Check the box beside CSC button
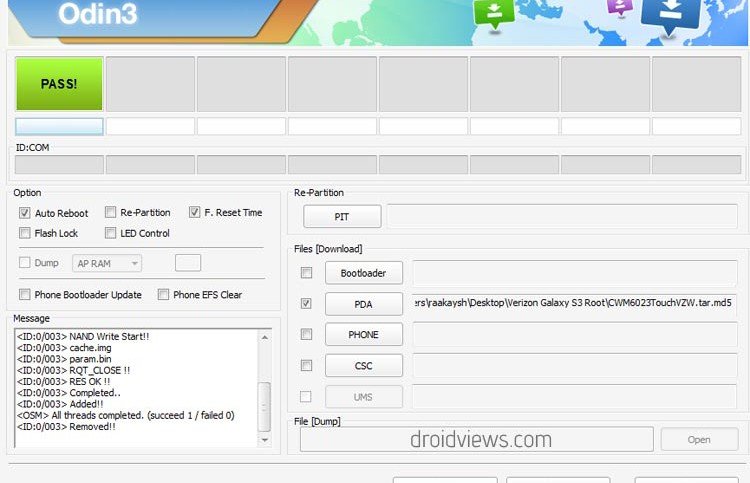The width and height of the screenshot is (750, 483). pos(306,365)
